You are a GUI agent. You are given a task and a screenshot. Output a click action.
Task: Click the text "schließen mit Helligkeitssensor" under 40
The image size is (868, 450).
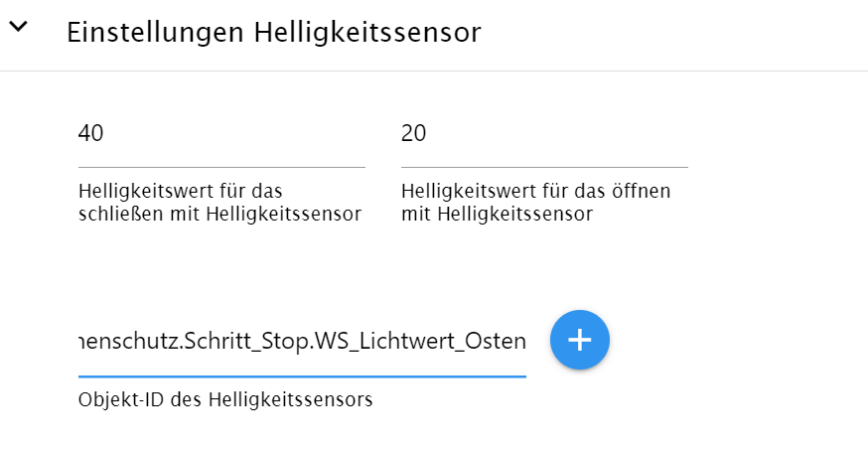click(219, 214)
